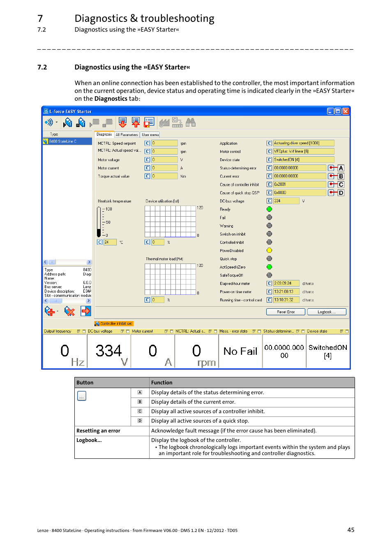Open details button for Status-determining error

pos(331,168)
